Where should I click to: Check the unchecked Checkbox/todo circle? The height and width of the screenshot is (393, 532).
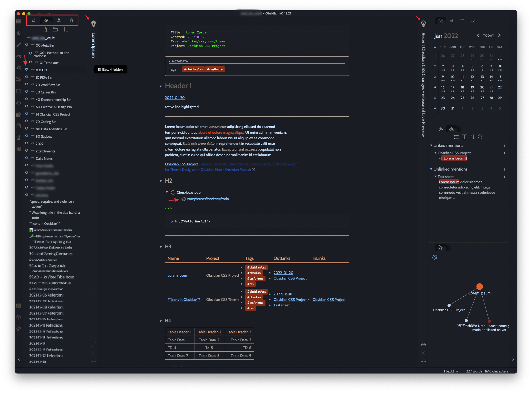coord(173,192)
